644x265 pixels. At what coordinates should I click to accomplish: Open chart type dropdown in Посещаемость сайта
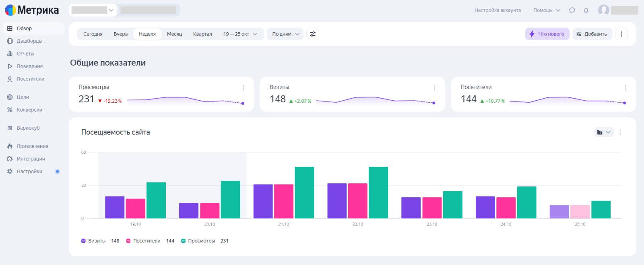click(604, 132)
